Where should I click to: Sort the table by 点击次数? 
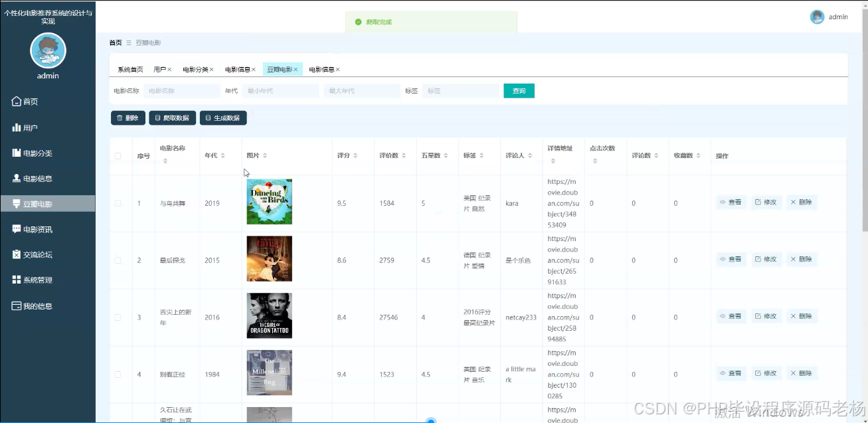point(595,161)
